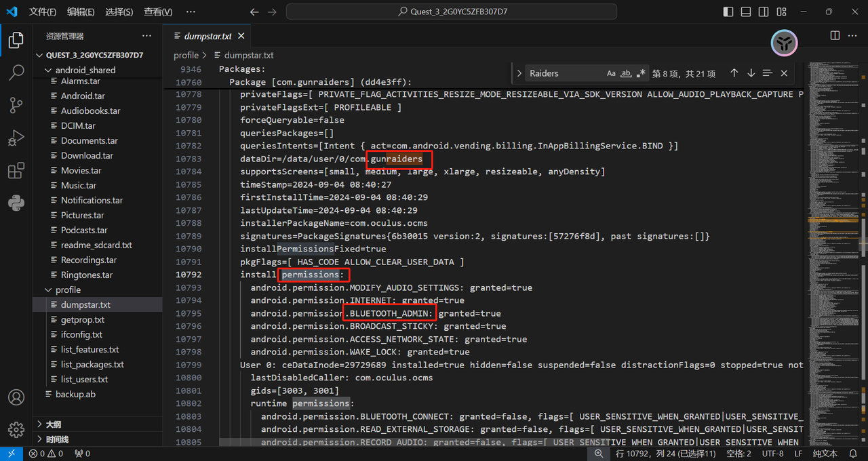Open the Manage gear icon
Viewport: 868px width, 461px height.
click(x=16, y=430)
